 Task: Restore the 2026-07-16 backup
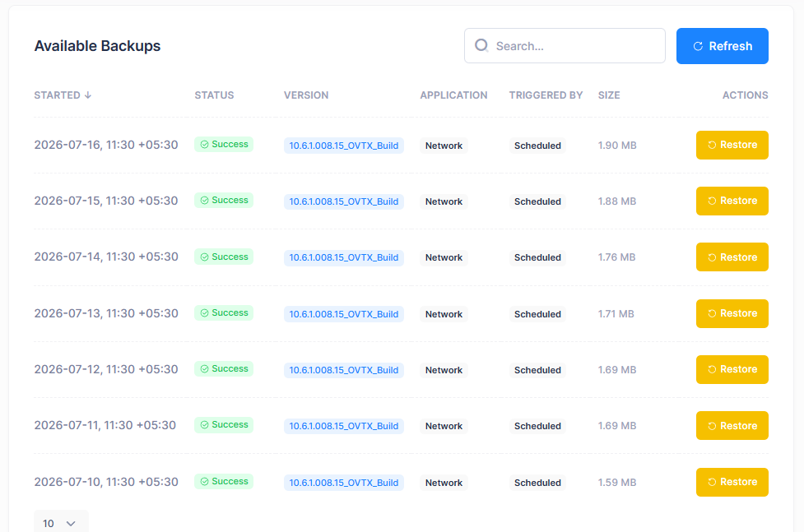tap(732, 145)
